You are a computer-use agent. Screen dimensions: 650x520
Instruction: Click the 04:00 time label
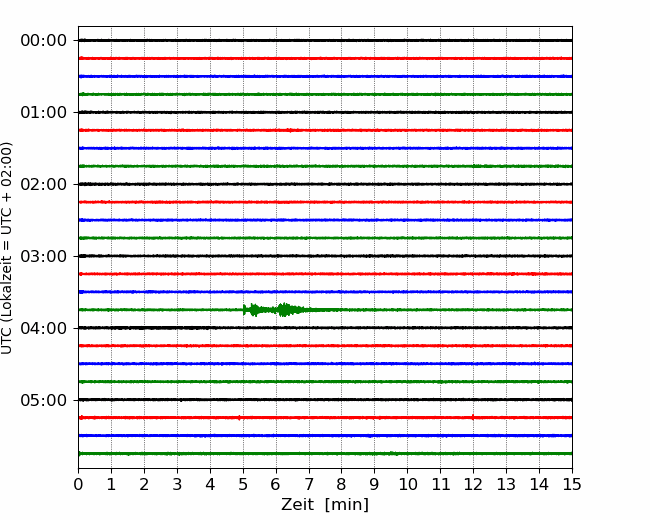pyautogui.click(x=44, y=328)
